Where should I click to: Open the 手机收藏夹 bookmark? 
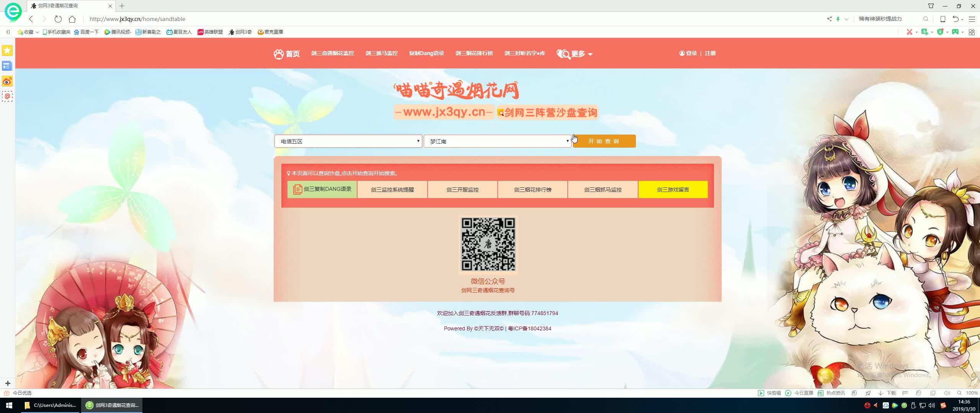pyautogui.click(x=56, y=32)
